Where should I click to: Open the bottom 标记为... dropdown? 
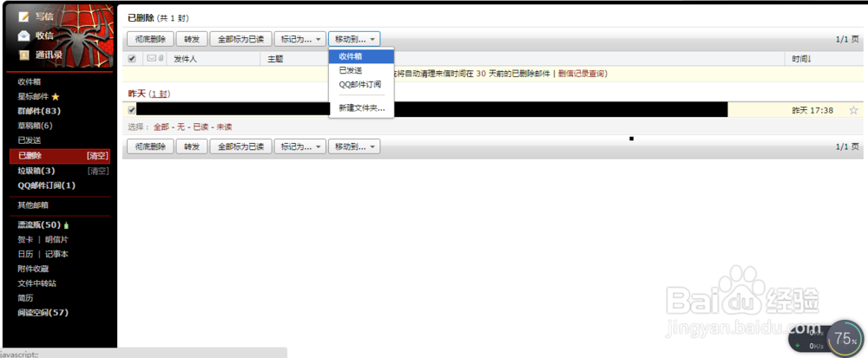pos(300,147)
